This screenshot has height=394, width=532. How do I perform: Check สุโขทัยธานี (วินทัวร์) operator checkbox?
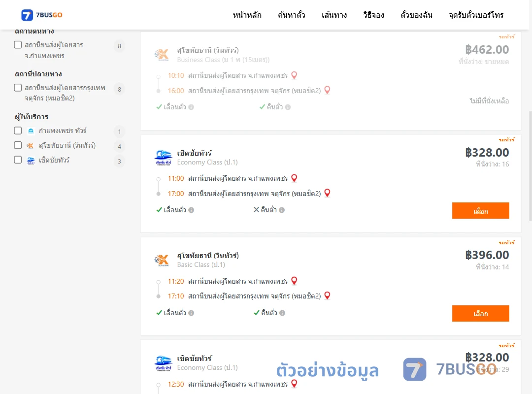pos(18,145)
